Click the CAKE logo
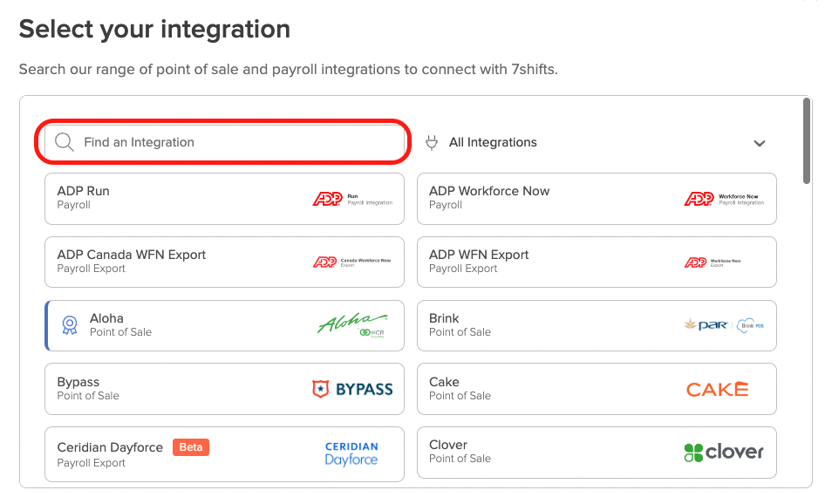Viewport: 832px width, 504px height. pyautogui.click(x=716, y=389)
